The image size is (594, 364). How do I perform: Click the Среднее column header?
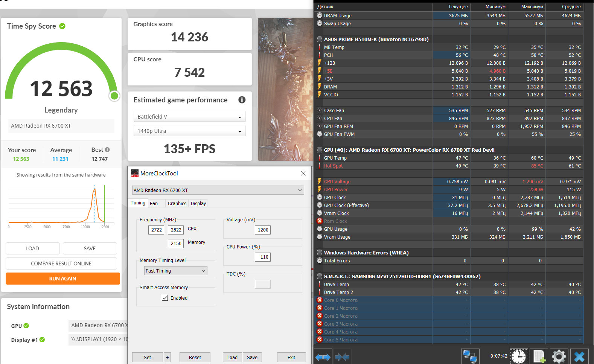[565, 7]
